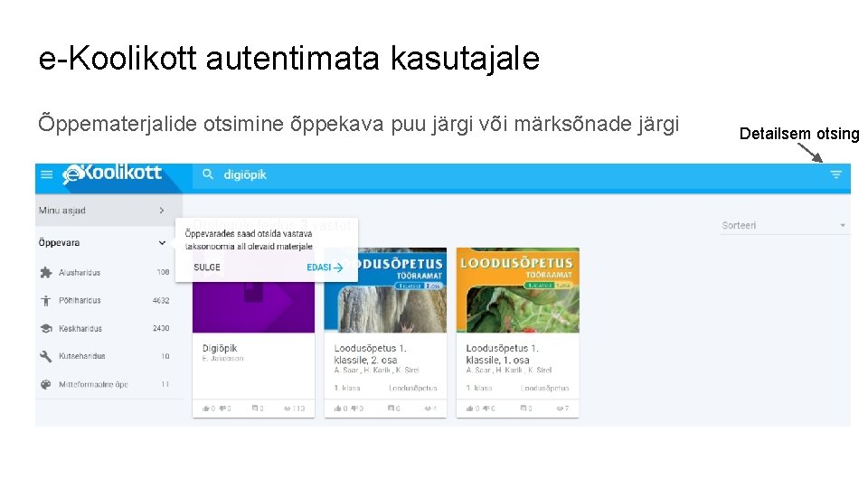
Task: Like the Loodusõpetus 1. osa card
Action: coord(472,408)
